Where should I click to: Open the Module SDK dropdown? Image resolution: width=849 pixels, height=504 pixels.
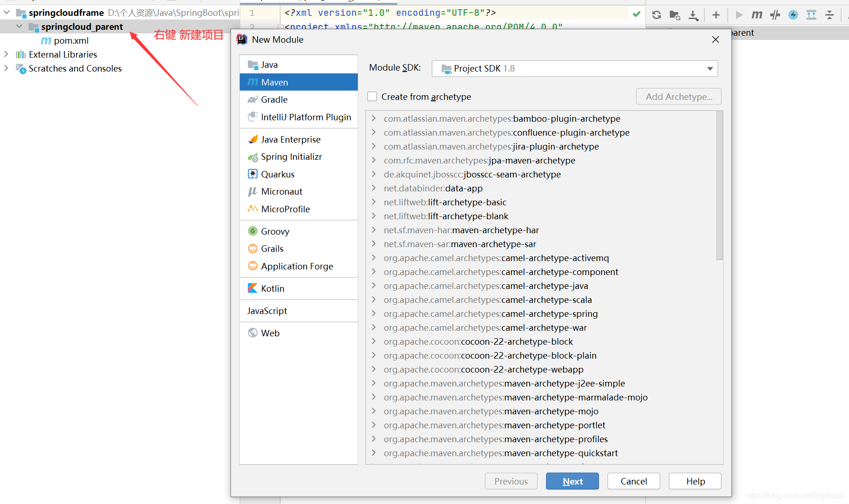pyautogui.click(x=575, y=68)
